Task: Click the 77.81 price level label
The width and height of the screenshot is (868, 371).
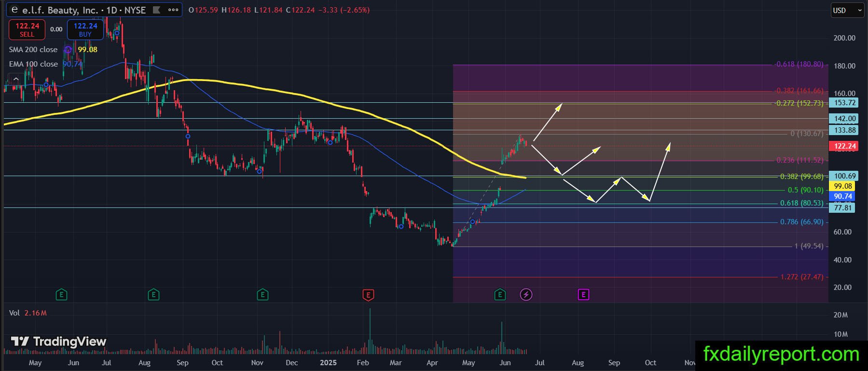Action: click(x=842, y=208)
